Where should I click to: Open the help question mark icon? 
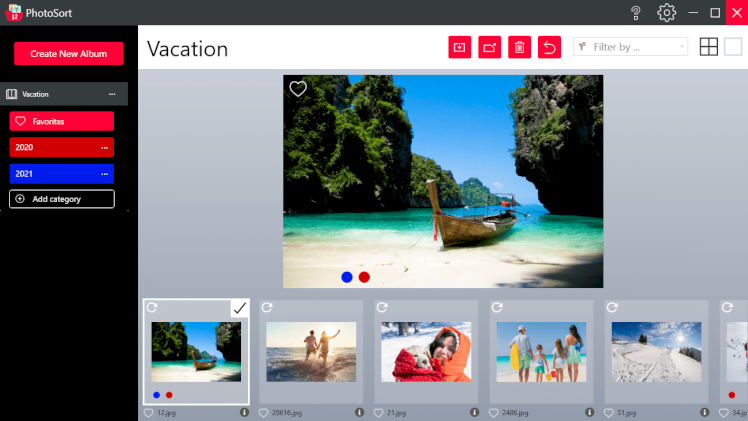click(x=635, y=13)
